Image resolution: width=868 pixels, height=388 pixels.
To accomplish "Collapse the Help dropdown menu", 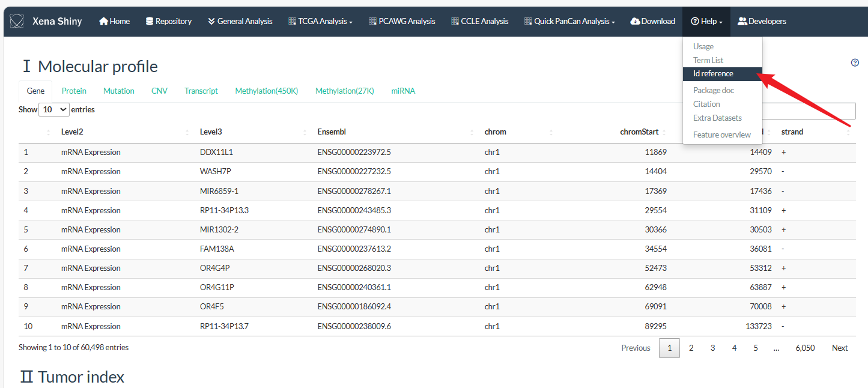I will [x=706, y=21].
